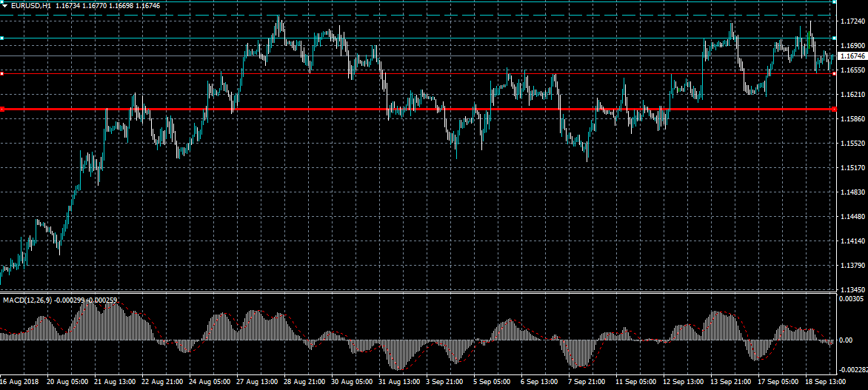Click the 1.14140 price axis label
868x390 pixels.
(x=852, y=241)
